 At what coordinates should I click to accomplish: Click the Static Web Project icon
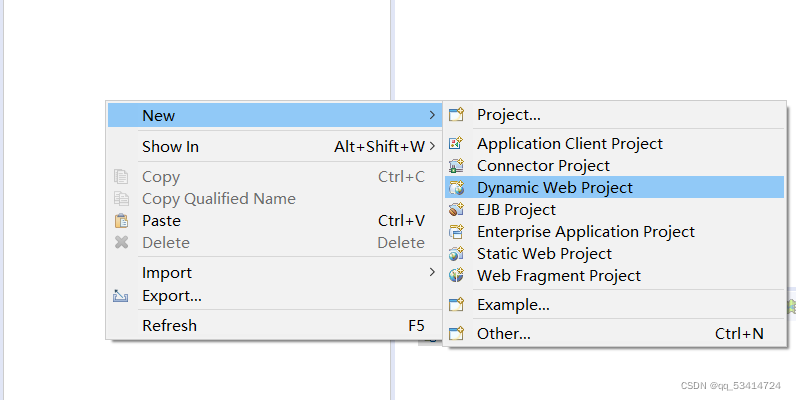click(456, 253)
